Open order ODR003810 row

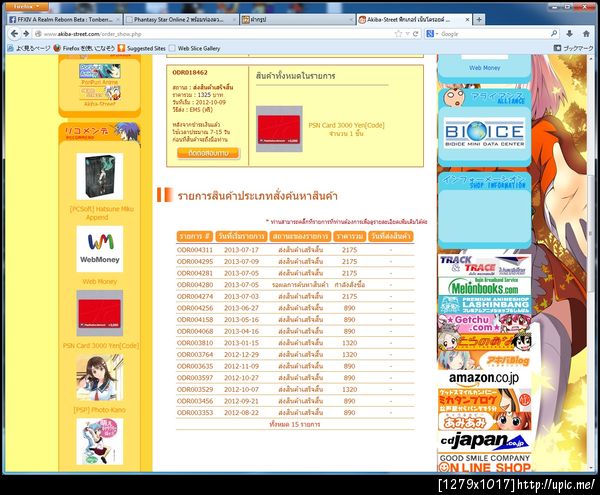(x=295, y=343)
